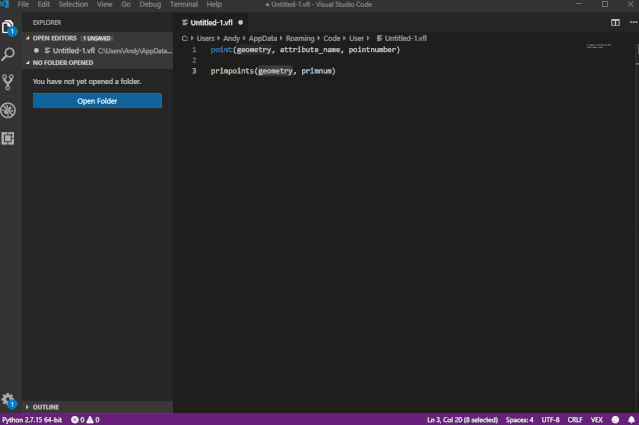Click the Users breadcrumb segment
Screen dimensions: 639x425
(205, 38)
